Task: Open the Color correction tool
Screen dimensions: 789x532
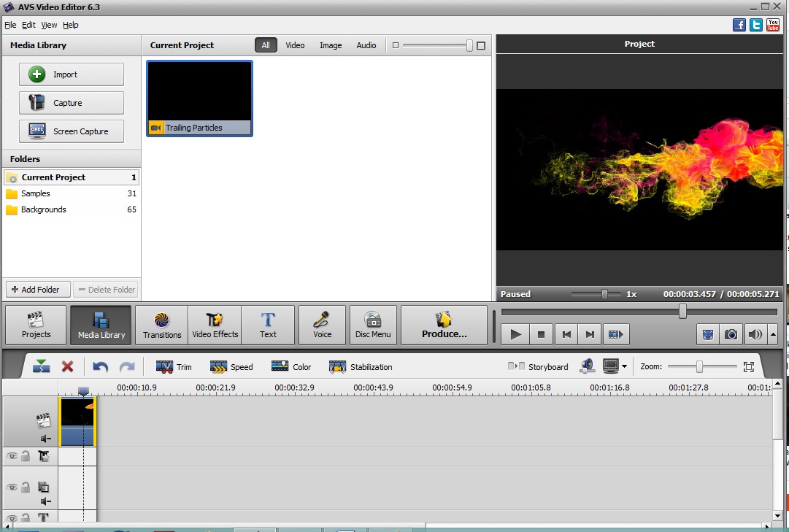Action: click(x=290, y=366)
